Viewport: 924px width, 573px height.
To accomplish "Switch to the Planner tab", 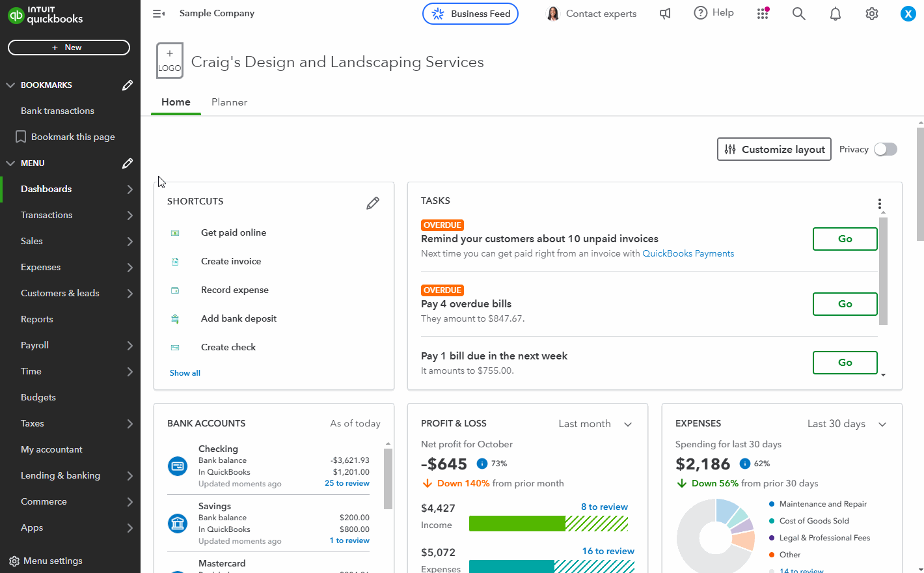I will 229,102.
